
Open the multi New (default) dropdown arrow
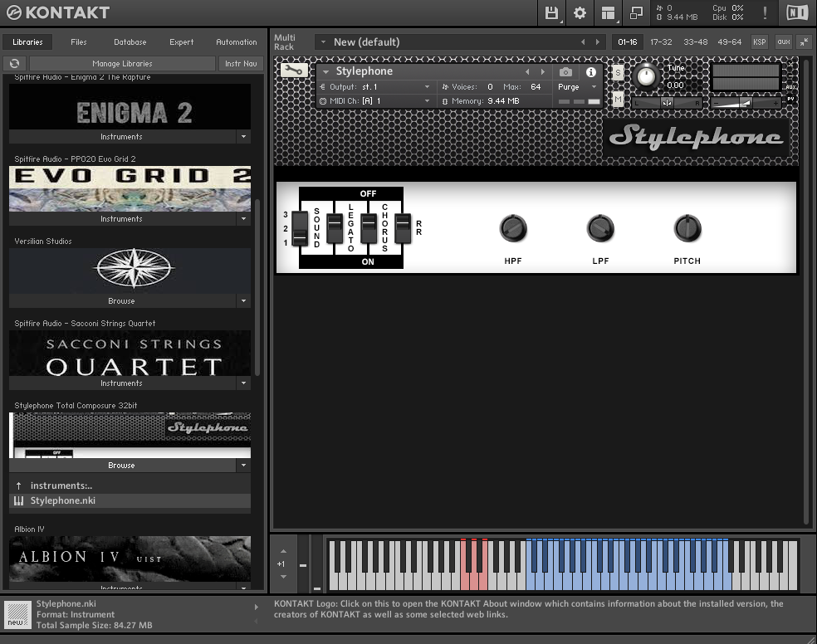click(323, 42)
